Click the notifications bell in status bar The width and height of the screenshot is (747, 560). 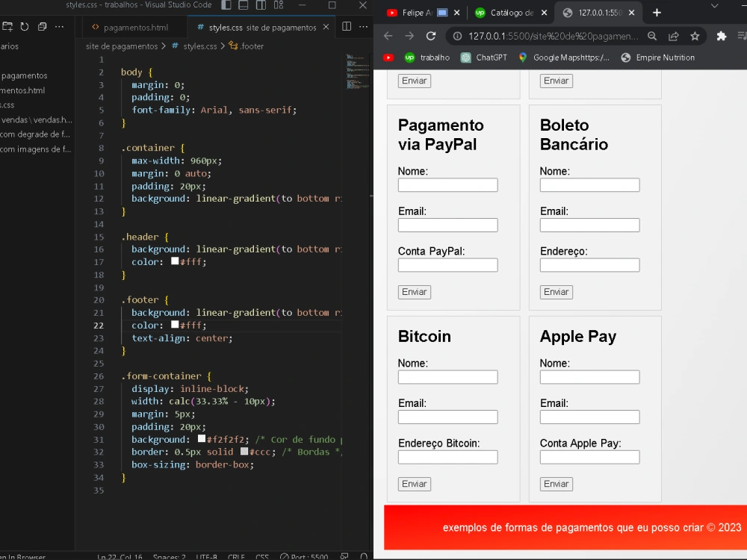364,556
